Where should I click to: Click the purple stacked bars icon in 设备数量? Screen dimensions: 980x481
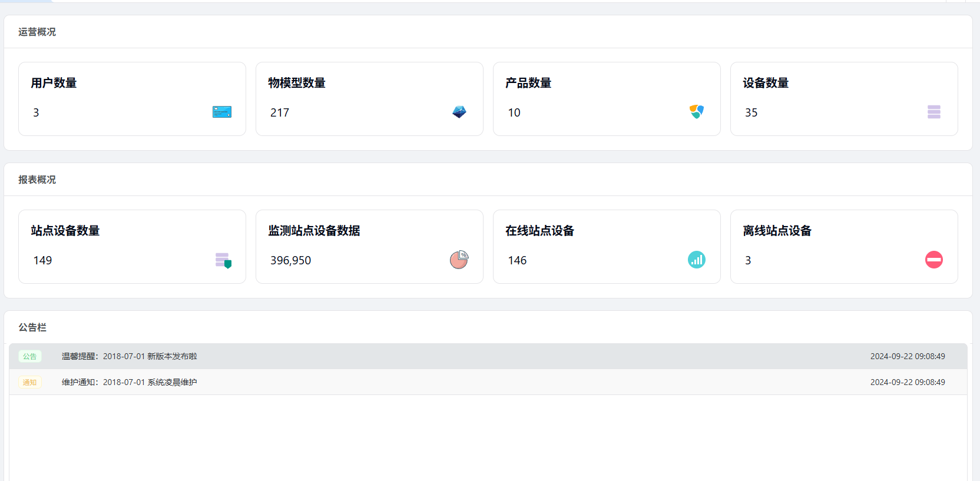pos(934,112)
